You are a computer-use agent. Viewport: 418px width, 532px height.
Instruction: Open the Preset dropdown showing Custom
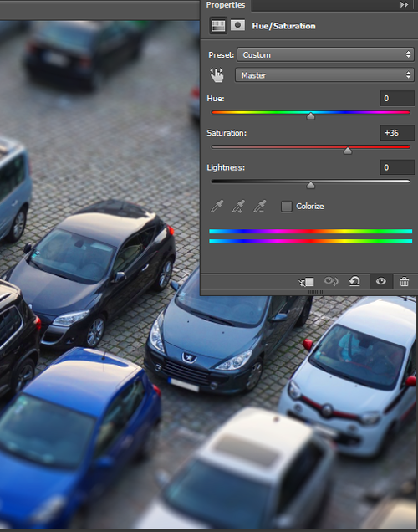coord(325,54)
